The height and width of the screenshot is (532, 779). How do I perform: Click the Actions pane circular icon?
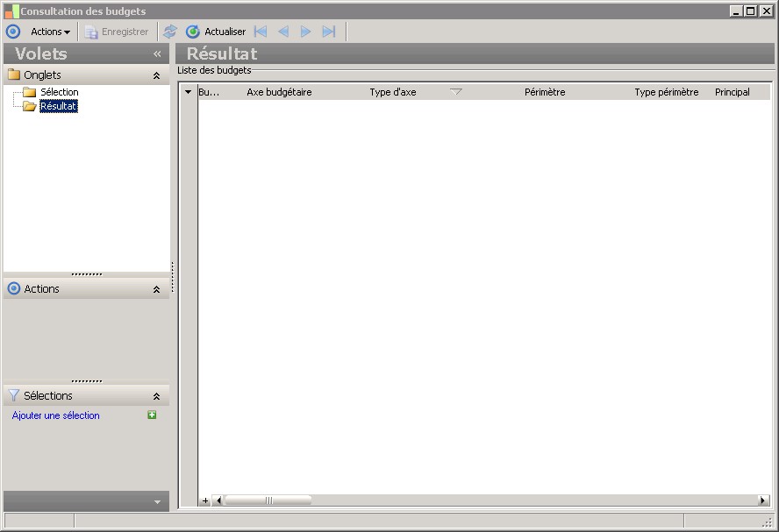tap(14, 288)
